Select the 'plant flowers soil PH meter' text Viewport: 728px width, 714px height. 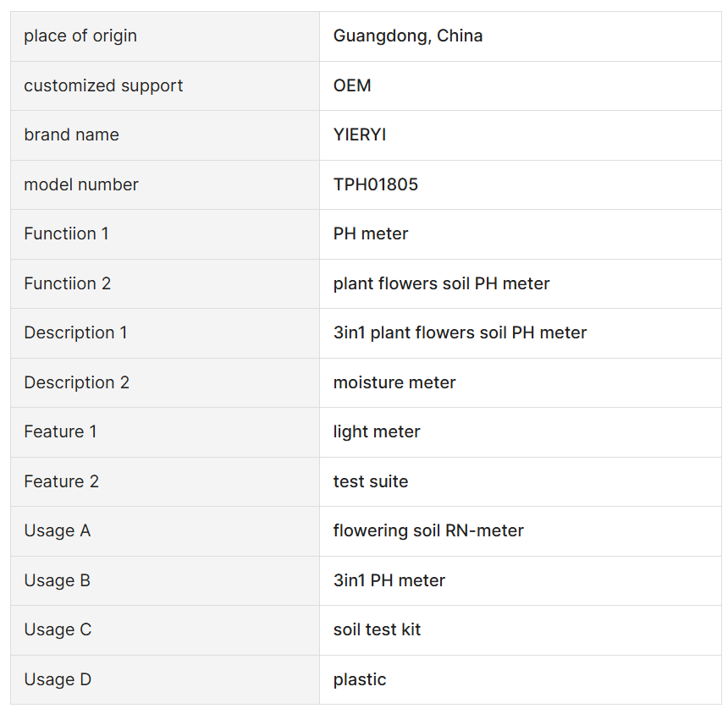coord(441,283)
